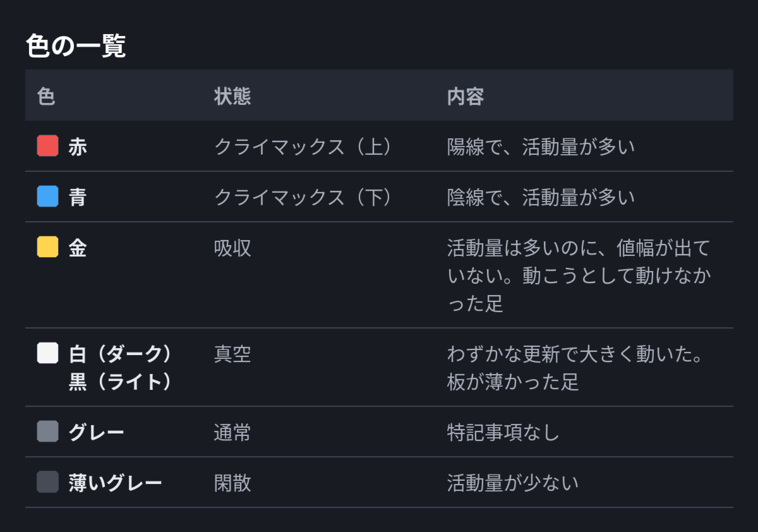Click the 特記事項なし description text
The height and width of the screenshot is (532, 758).
(503, 432)
